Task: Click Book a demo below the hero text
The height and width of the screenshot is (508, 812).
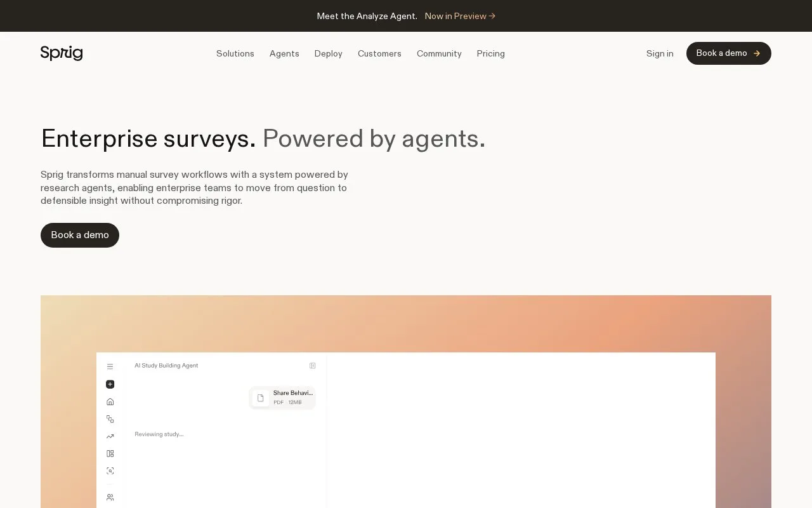Action: click(x=80, y=235)
